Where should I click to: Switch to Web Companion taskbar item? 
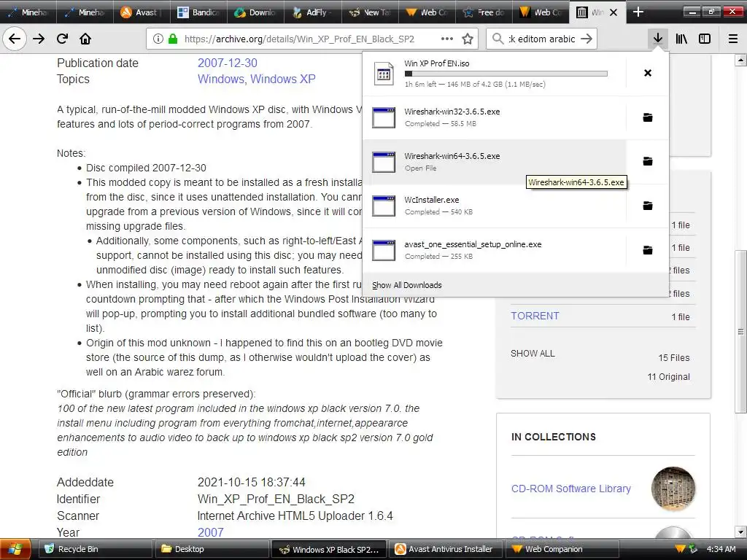[562, 549]
